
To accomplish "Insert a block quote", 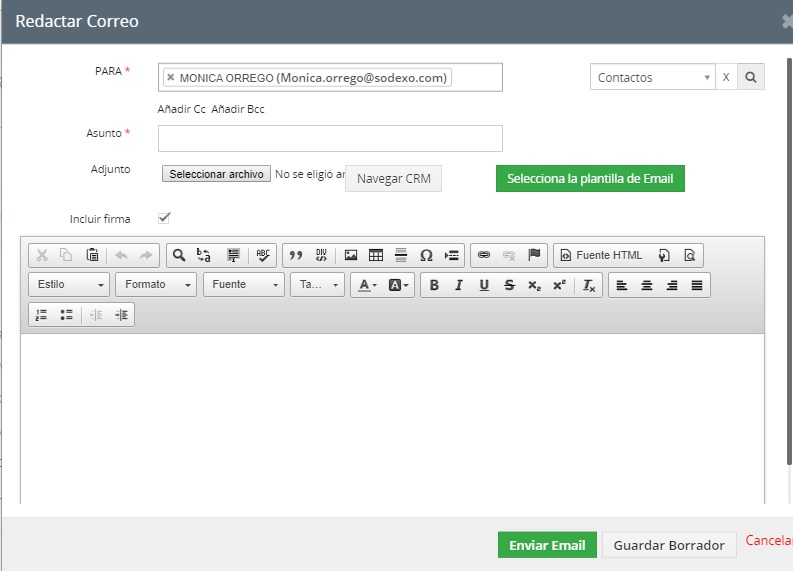I will tap(296, 255).
